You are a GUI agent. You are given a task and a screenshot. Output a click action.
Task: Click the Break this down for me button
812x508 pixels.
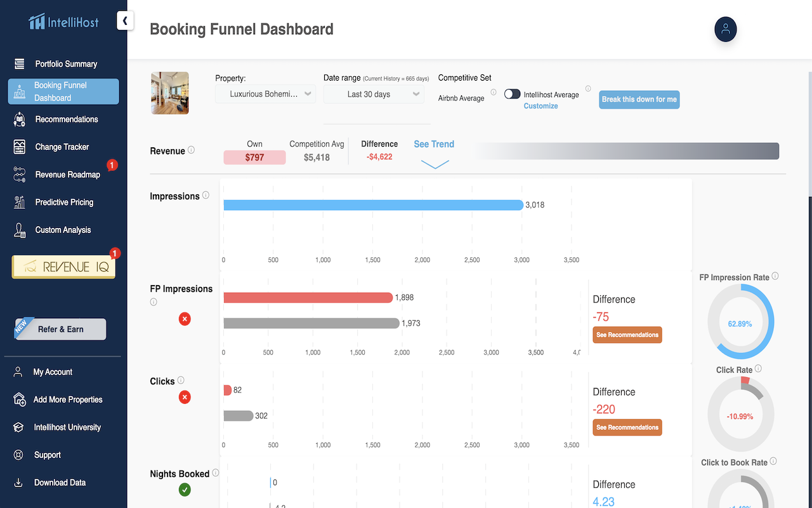pyautogui.click(x=639, y=100)
